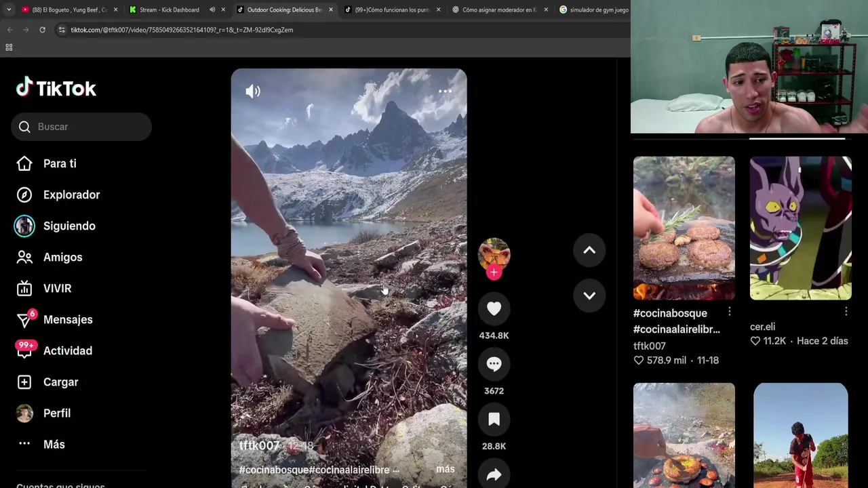Focus the Buscar search field

81,127
